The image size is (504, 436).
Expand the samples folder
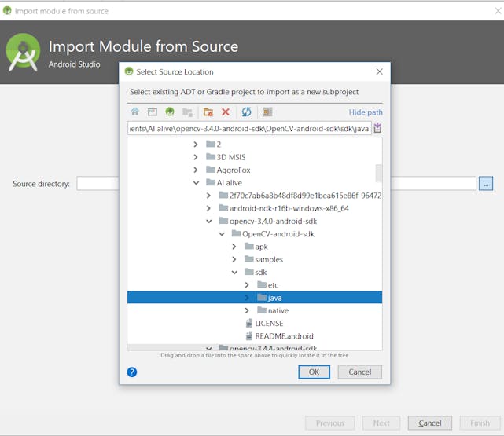(x=234, y=259)
